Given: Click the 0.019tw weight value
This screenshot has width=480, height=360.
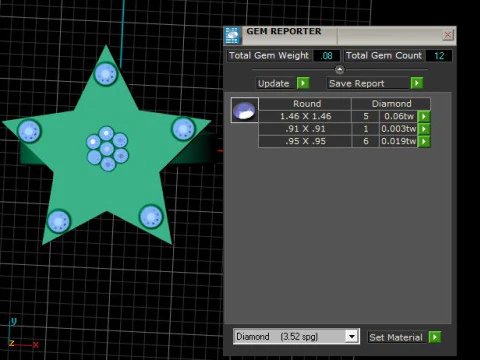Looking at the screenshot, I should tap(399, 141).
